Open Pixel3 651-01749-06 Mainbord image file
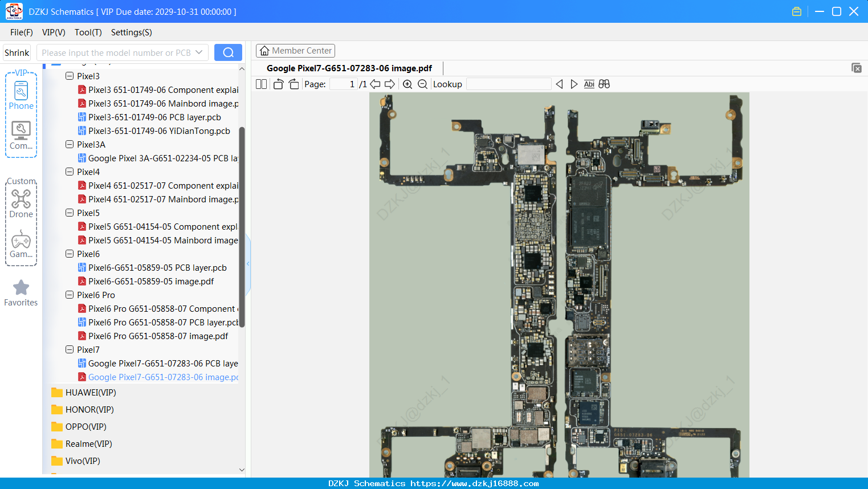The height and width of the screenshot is (489, 868). coord(158,103)
